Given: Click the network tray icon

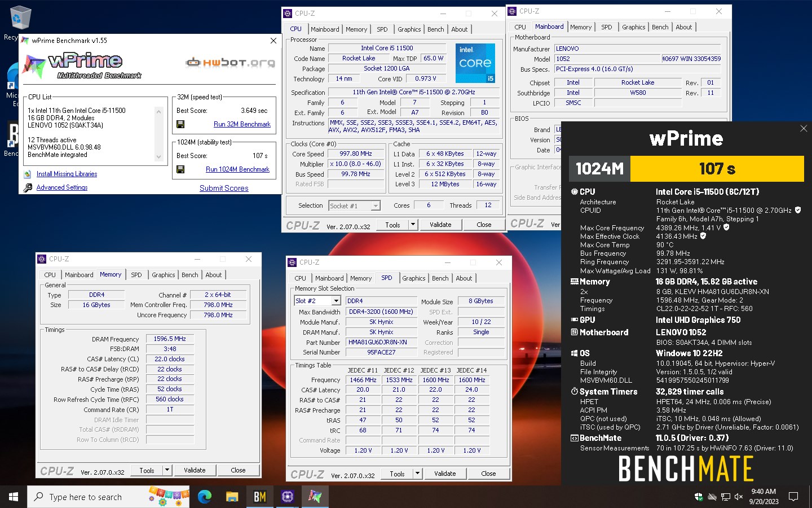Looking at the screenshot, I should [725, 497].
